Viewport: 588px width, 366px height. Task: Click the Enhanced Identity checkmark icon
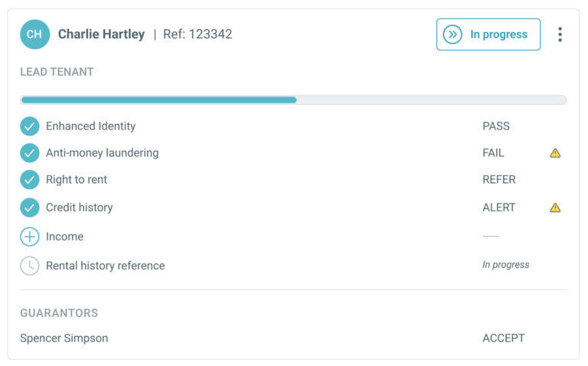(30, 126)
